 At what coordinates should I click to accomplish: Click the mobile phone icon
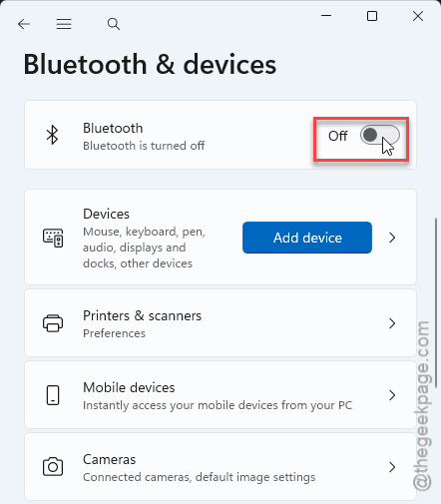tap(53, 395)
